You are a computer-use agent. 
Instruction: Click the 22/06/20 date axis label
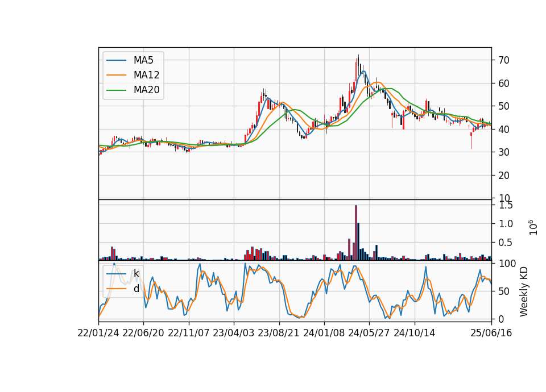pos(143,333)
